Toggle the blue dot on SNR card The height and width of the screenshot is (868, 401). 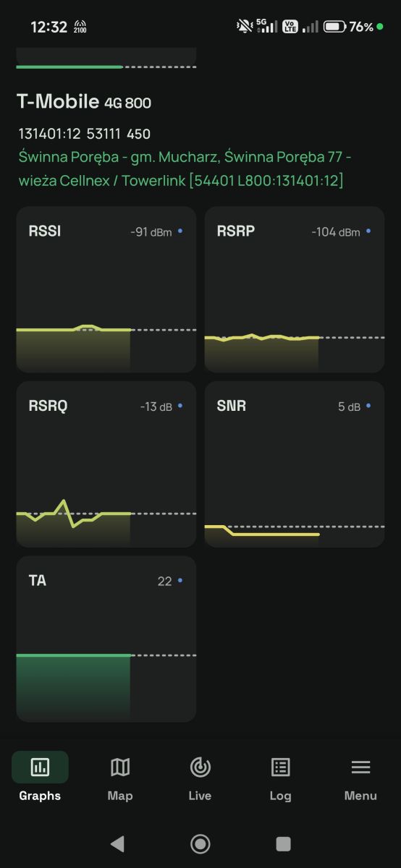pos(368,407)
